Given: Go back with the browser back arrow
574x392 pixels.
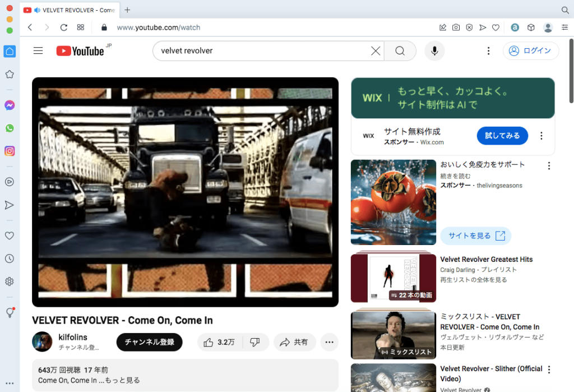Looking at the screenshot, I should click(30, 27).
